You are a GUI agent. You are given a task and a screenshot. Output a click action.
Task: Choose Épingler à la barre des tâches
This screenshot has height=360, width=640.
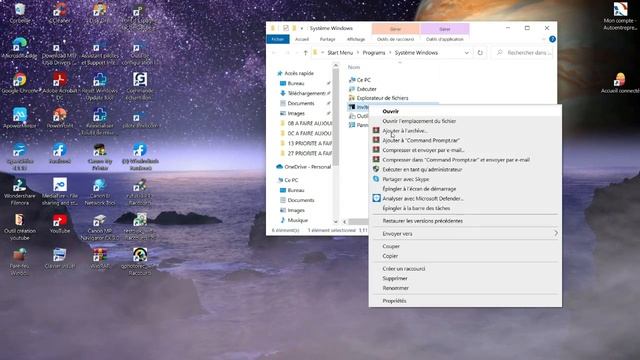[x=465, y=208]
